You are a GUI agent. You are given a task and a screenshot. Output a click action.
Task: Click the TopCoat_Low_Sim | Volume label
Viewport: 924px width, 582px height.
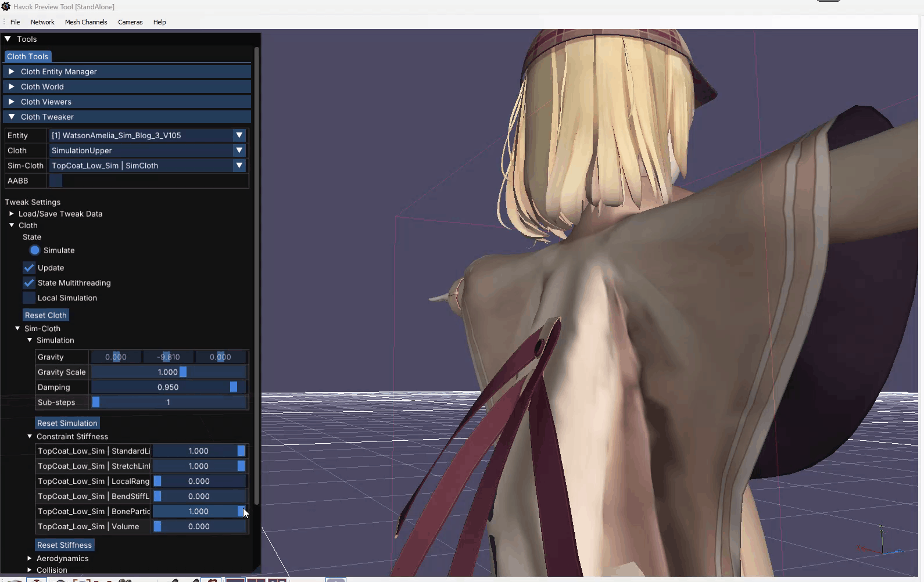[88, 527]
